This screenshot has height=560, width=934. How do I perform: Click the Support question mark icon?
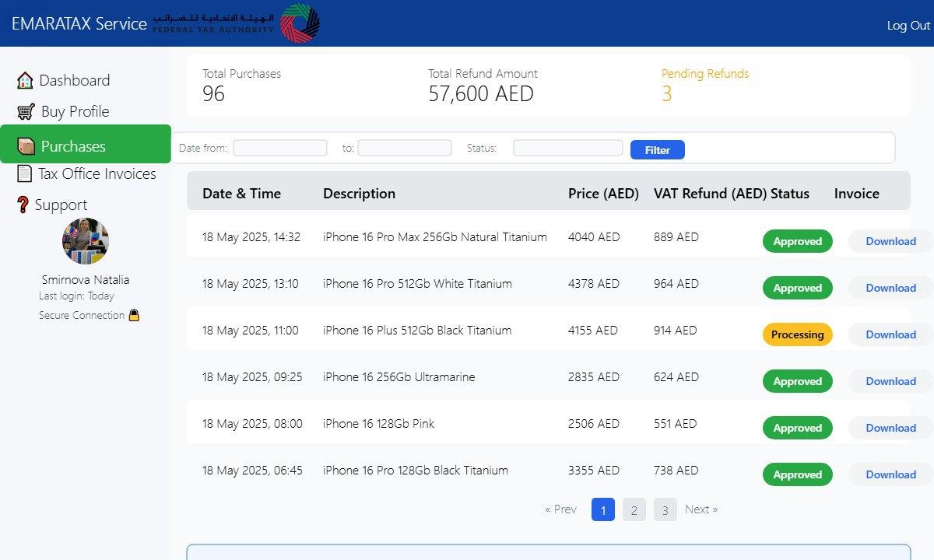[x=23, y=205]
